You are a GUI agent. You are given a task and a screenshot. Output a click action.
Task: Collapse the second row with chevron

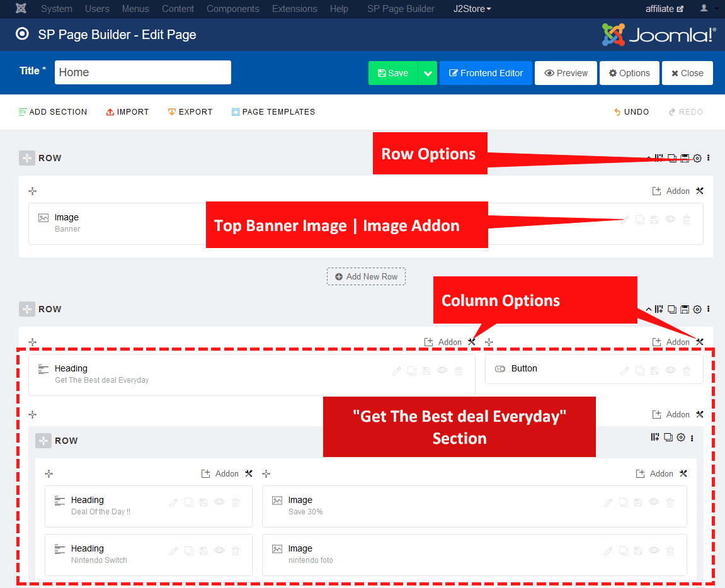point(649,309)
